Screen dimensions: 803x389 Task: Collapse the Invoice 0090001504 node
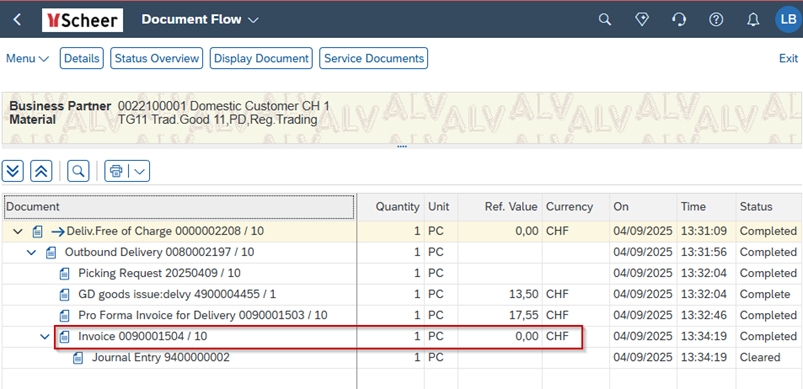pyautogui.click(x=45, y=336)
